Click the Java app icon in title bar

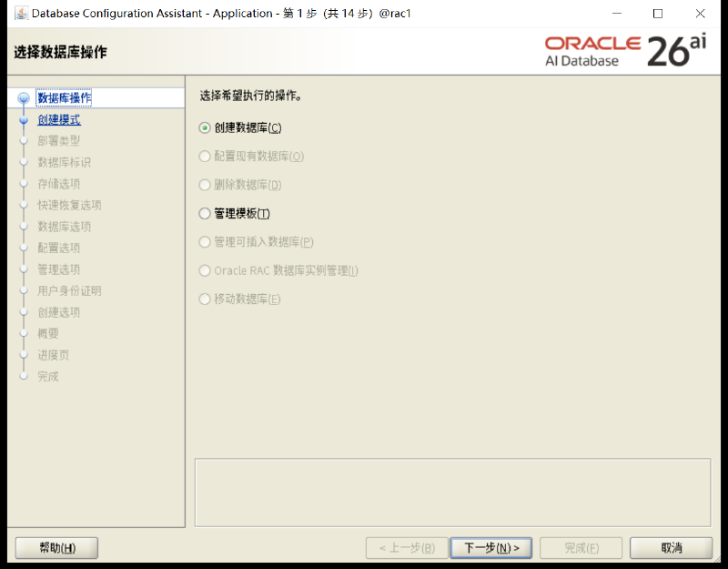click(x=21, y=13)
